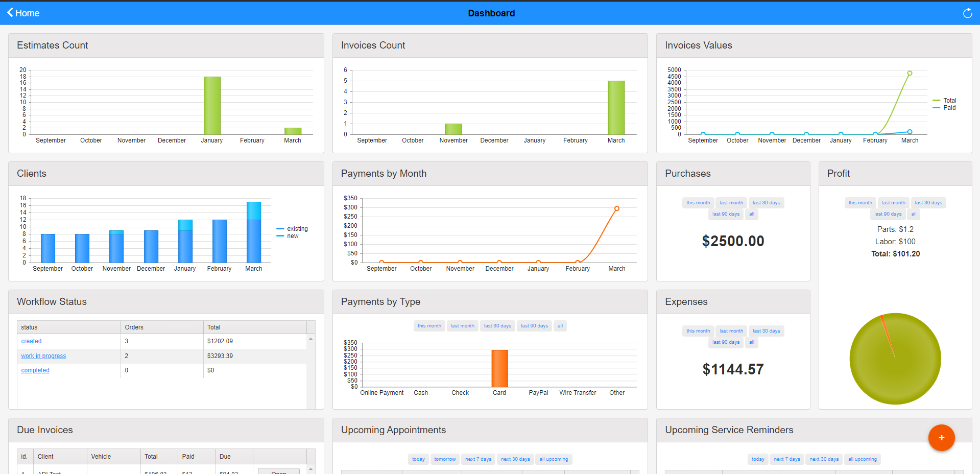
Task: Show 'all upcoming' Service Reminders
Action: tap(862, 459)
